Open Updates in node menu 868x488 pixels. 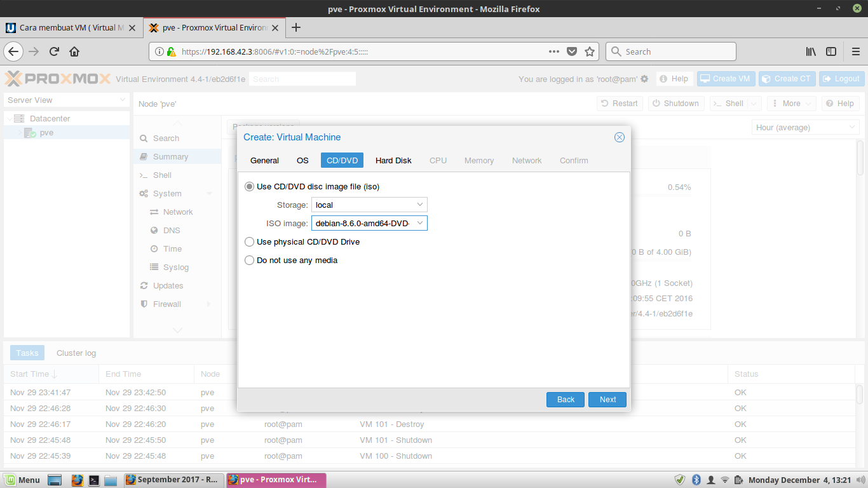[x=168, y=285]
